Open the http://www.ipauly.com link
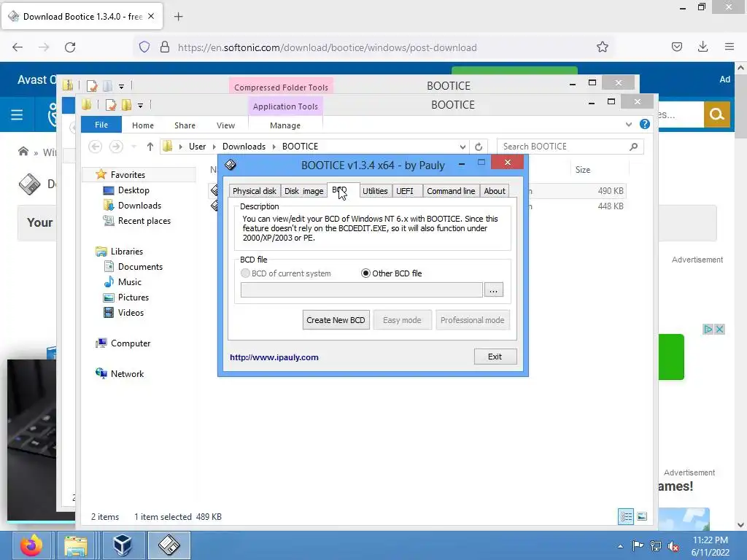Image resolution: width=747 pixels, height=560 pixels. [274, 357]
